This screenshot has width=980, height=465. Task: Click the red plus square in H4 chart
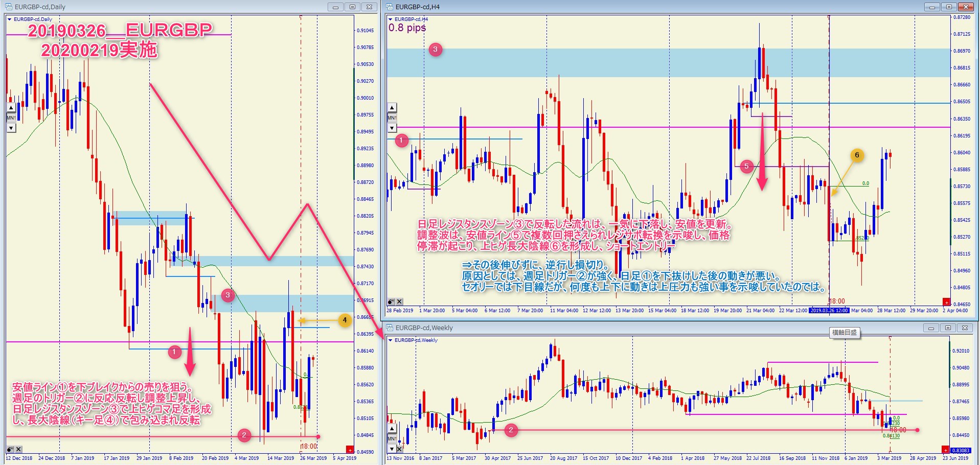946,302
